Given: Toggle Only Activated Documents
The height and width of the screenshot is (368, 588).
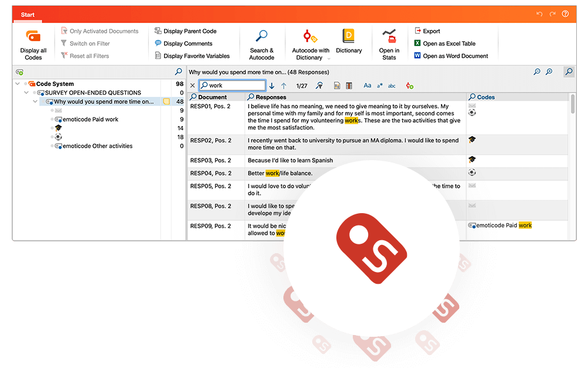Looking at the screenshot, I should 100,31.
